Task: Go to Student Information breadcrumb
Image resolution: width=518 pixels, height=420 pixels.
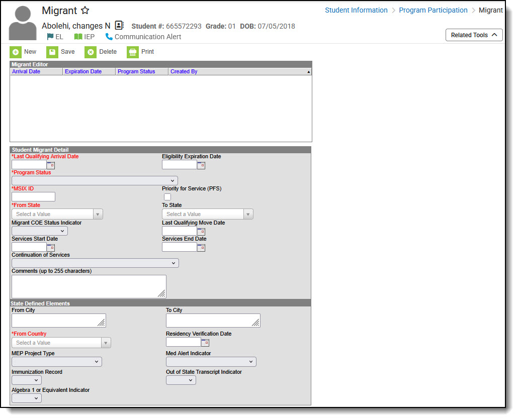Action: (356, 10)
